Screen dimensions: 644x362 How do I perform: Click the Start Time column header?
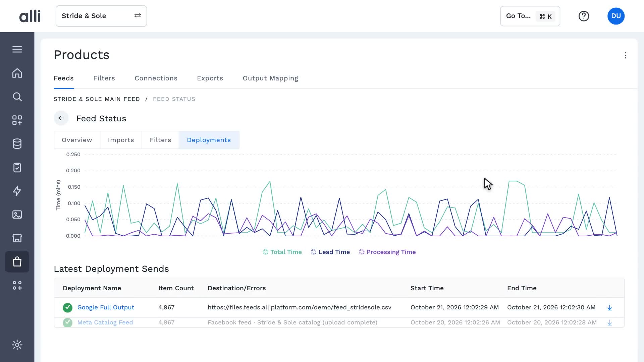pos(427,288)
